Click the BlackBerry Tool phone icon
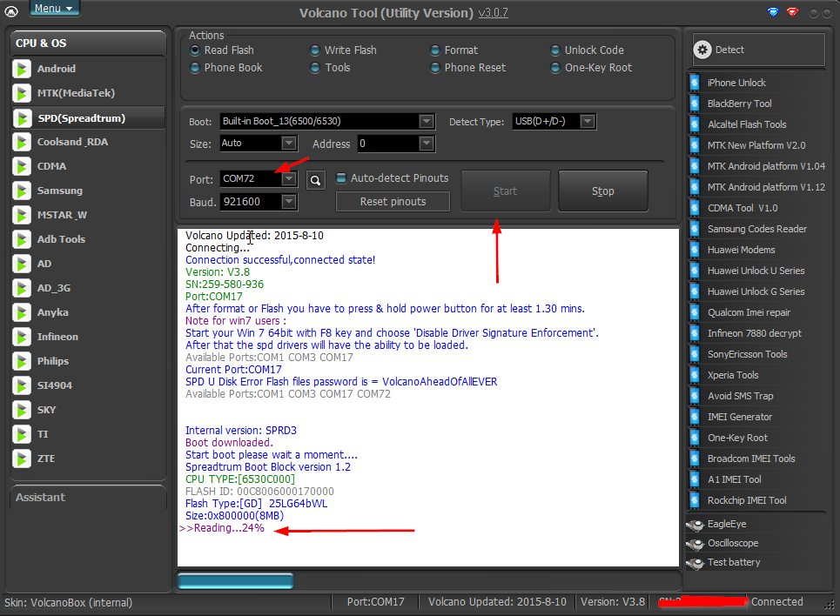This screenshot has height=616, width=840. tap(695, 104)
